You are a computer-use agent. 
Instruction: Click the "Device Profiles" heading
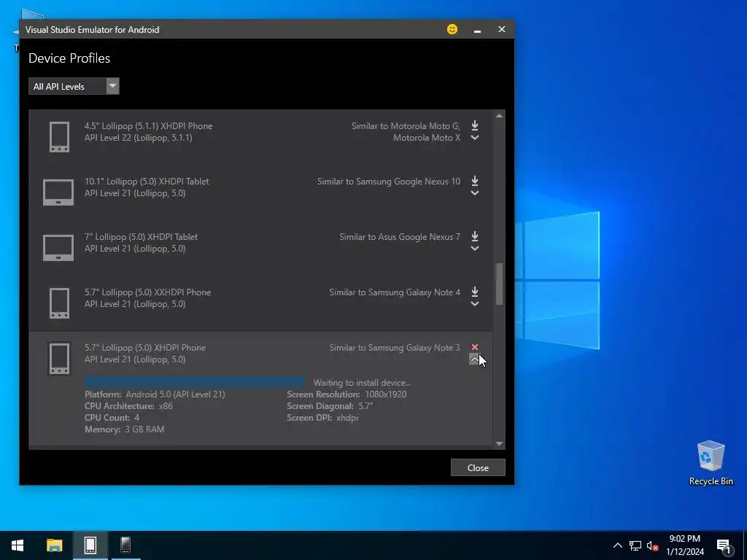[69, 58]
